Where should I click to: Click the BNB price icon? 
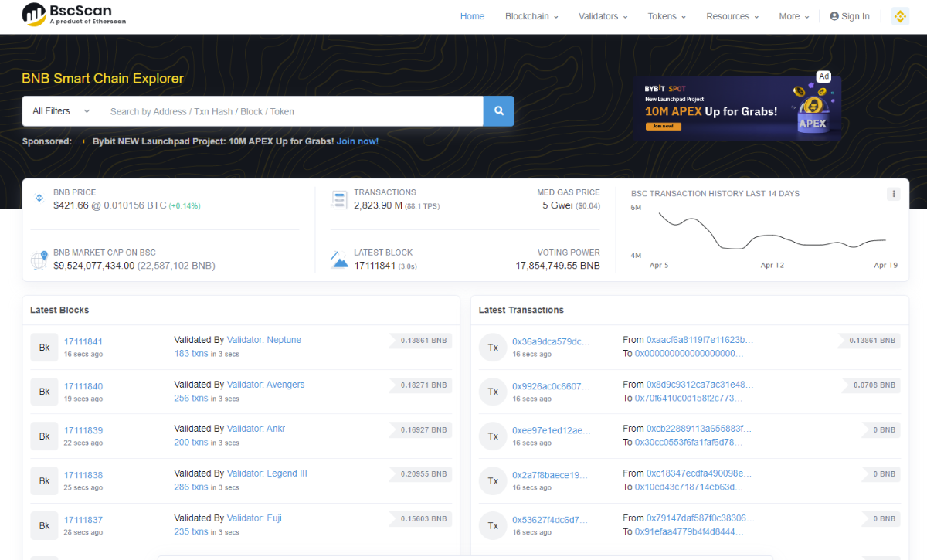click(39, 199)
